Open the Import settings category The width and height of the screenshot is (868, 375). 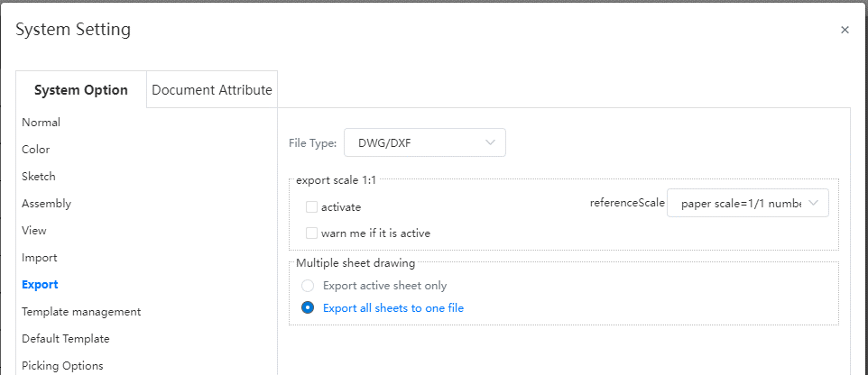point(40,258)
